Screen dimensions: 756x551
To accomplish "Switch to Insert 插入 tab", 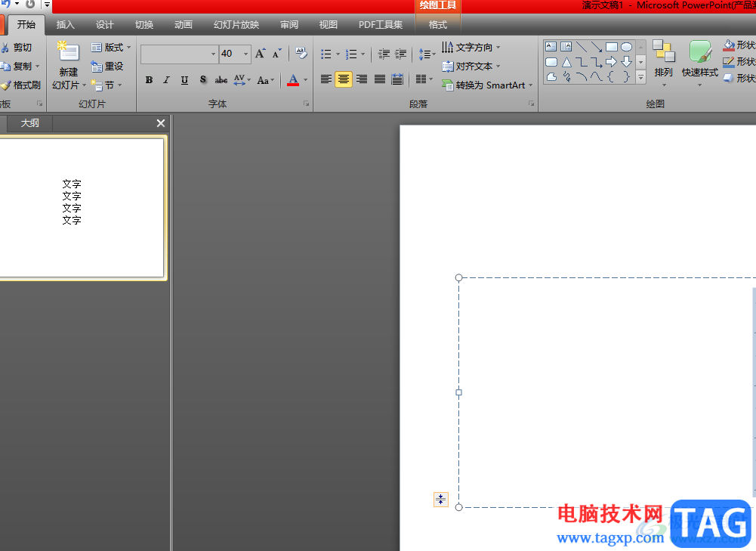I will [65, 25].
